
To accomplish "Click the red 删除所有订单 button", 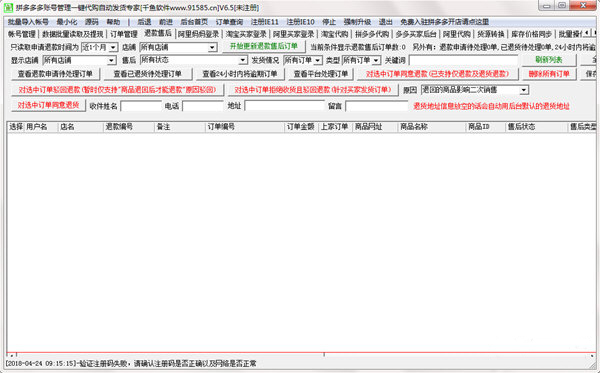I will point(549,74).
